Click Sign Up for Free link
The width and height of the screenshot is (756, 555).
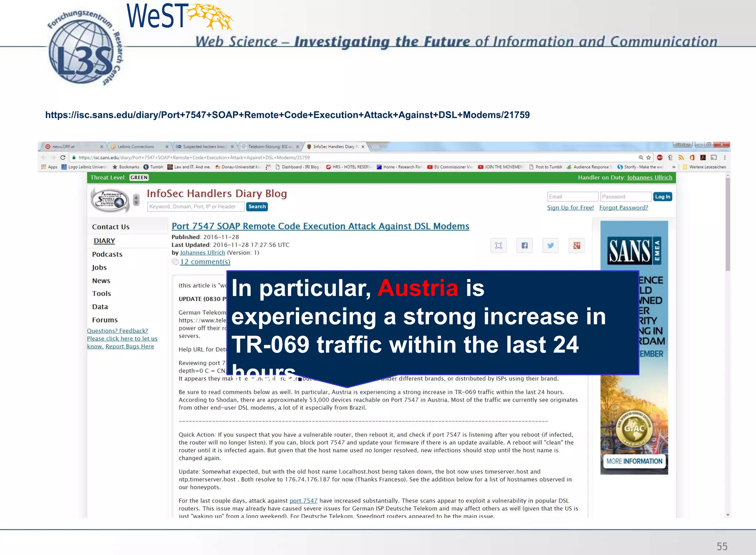tap(570, 208)
